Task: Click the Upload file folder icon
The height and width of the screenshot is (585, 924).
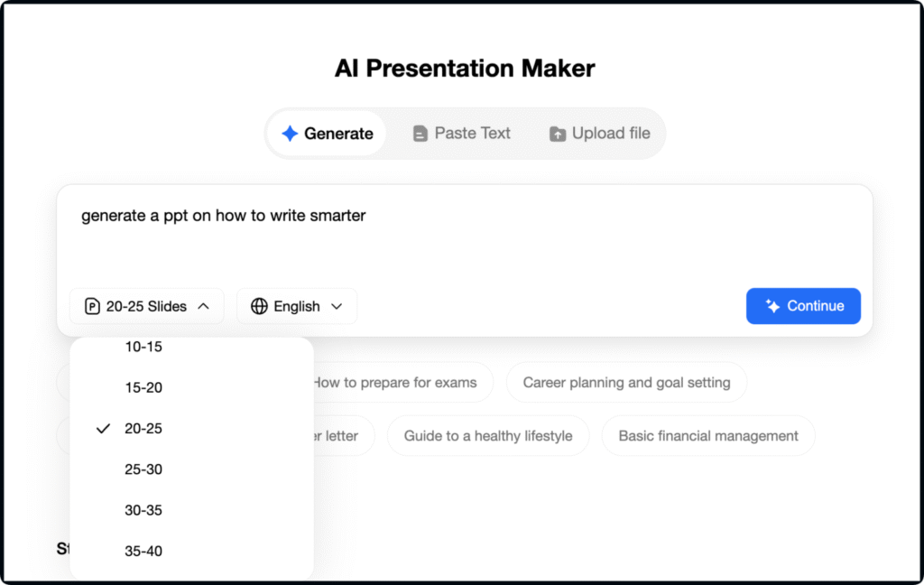Action: tap(558, 134)
